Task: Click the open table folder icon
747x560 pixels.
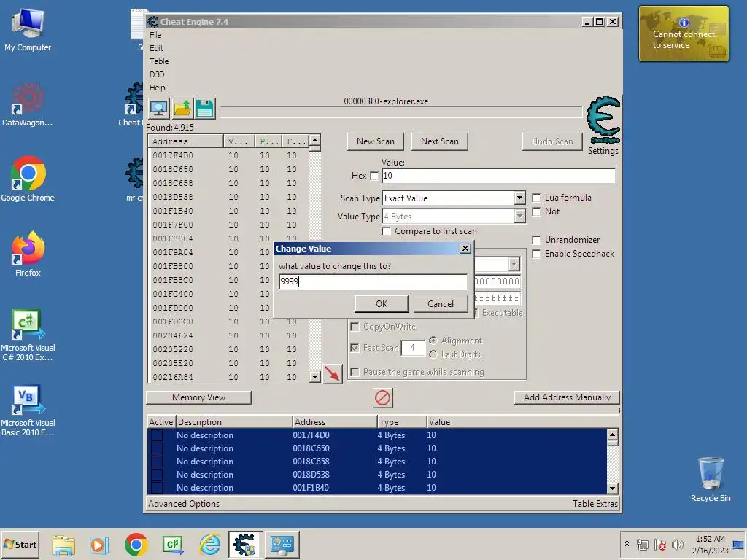Action: (x=182, y=109)
